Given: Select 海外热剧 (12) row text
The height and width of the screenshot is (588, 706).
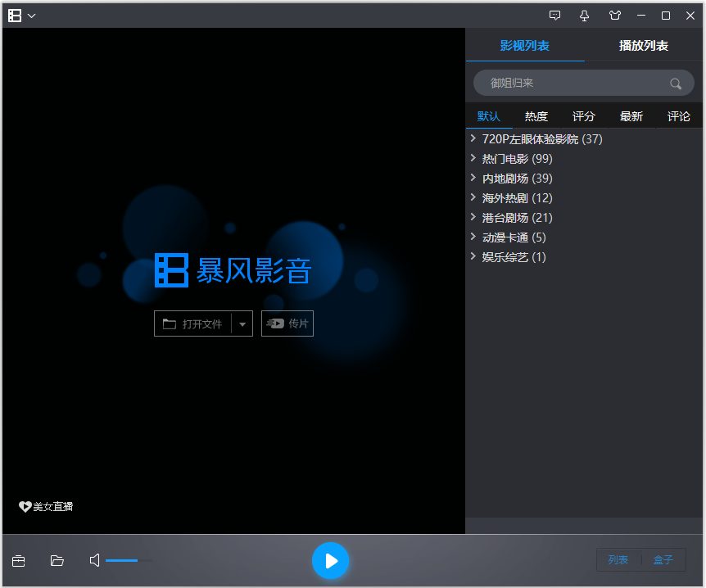Looking at the screenshot, I should [518, 198].
